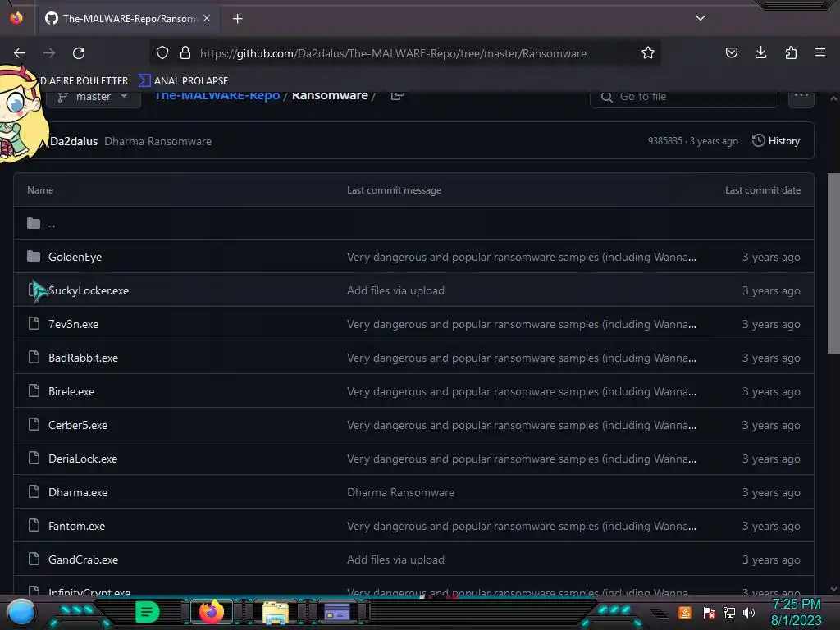Open the Birele.exe file

[71, 392]
